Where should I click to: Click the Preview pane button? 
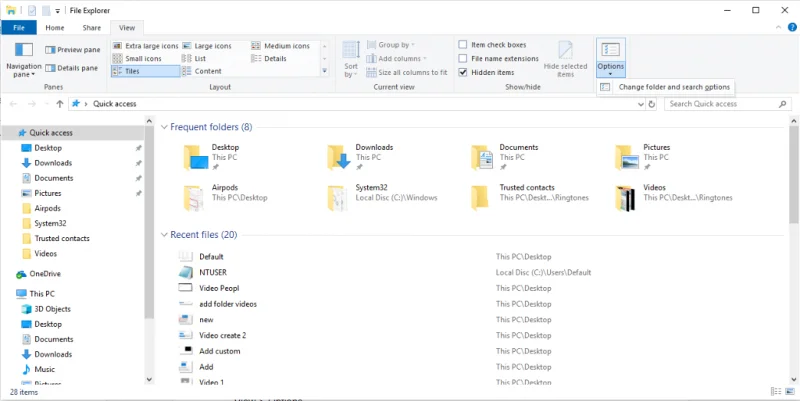click(x=72, y=49)
